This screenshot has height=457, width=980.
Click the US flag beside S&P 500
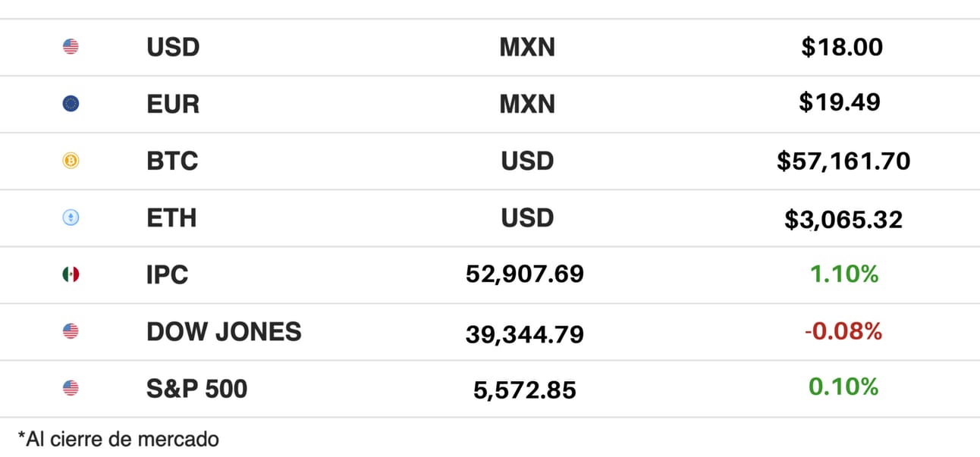71,388
